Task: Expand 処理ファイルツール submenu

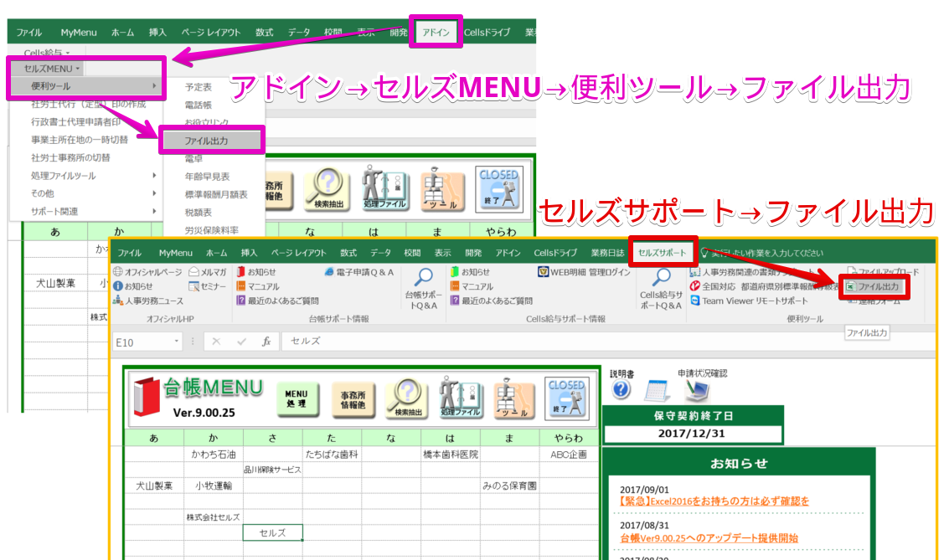Action: click(86, 176)
